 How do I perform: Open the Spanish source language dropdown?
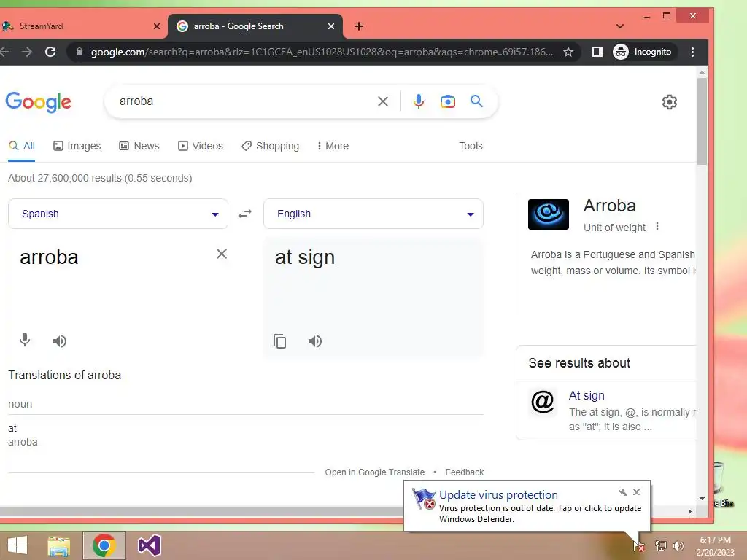coord(118,214)
